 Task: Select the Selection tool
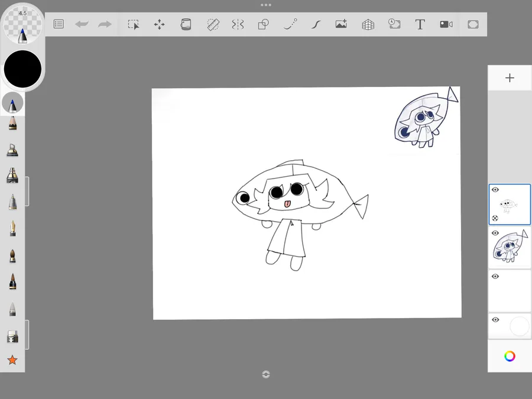point(134,24)
